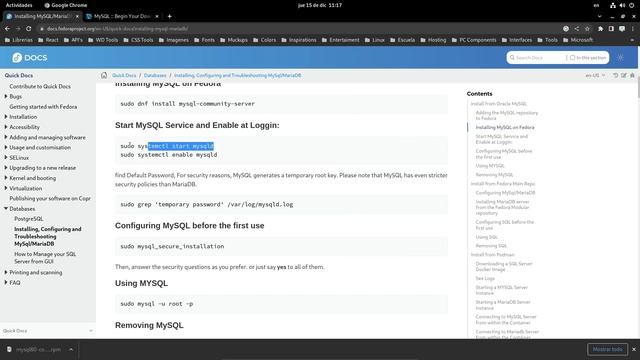Share this page via the share icon
The height and width of the screenshot is (360, 640).
coord(576,29)
